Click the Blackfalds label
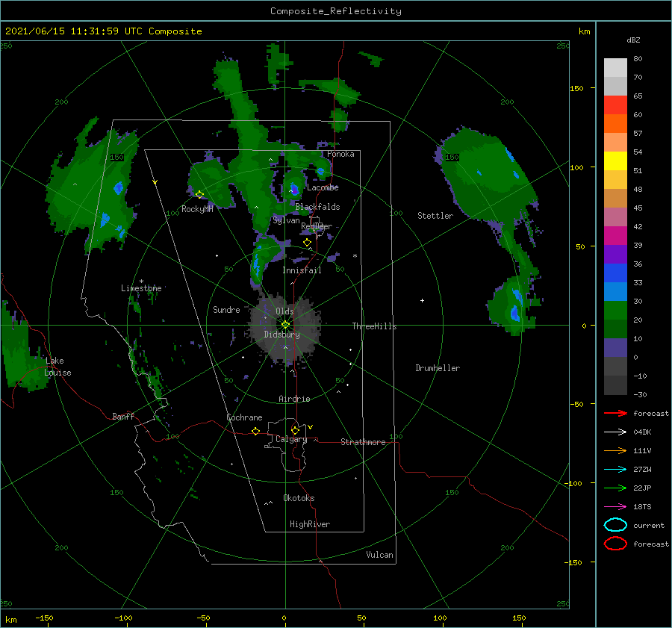This screenshot has width=672, height=628. 317,207
